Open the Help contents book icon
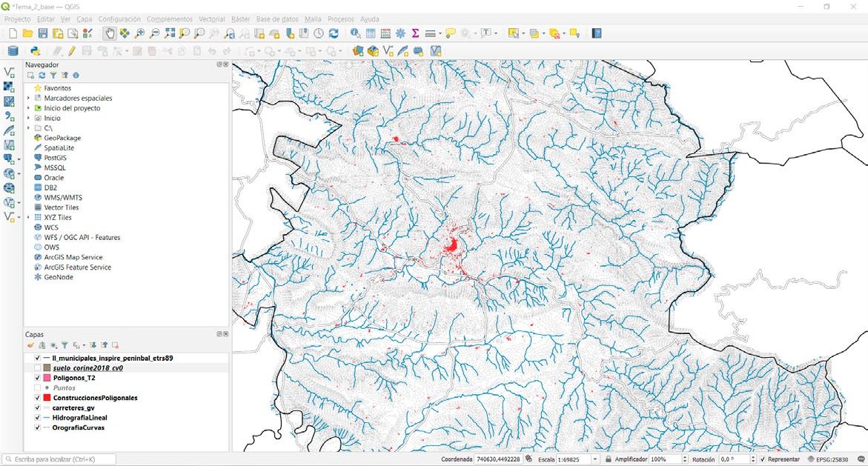 point(596,33)
